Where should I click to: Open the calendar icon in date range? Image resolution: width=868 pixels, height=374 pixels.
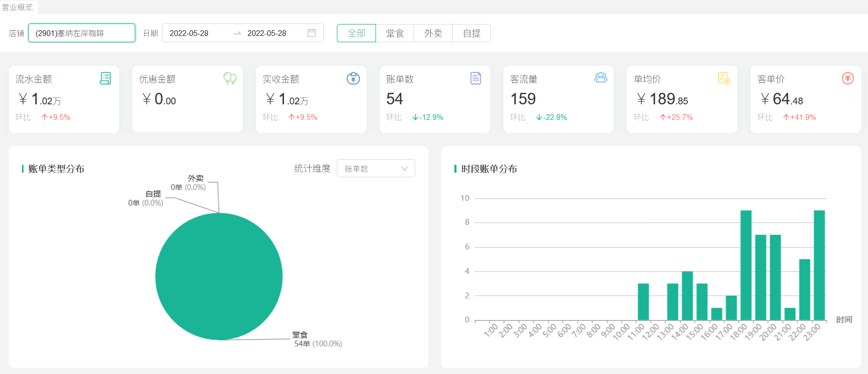[x=312, y=33]
